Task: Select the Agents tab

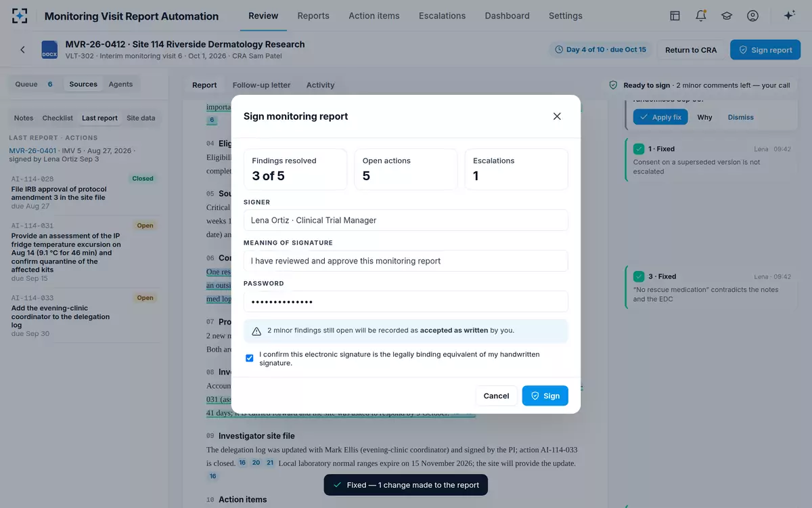Action: [x=120, y=84]
